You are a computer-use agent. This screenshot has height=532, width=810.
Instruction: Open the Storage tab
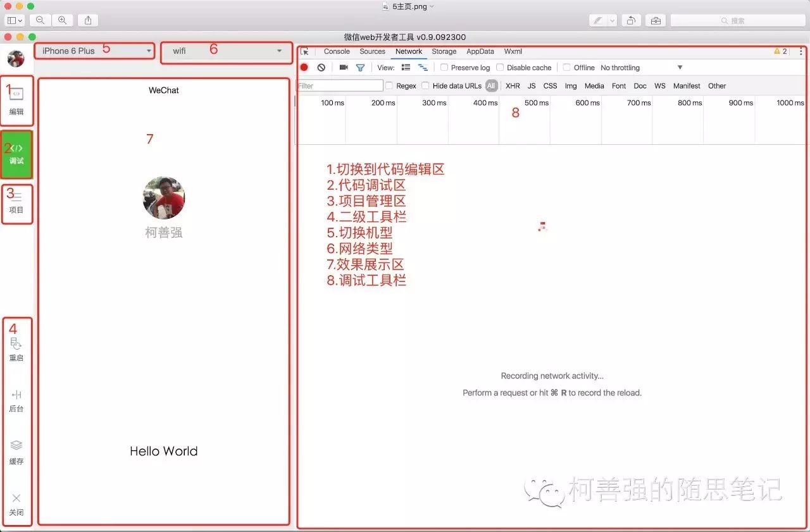pos(444,51)
